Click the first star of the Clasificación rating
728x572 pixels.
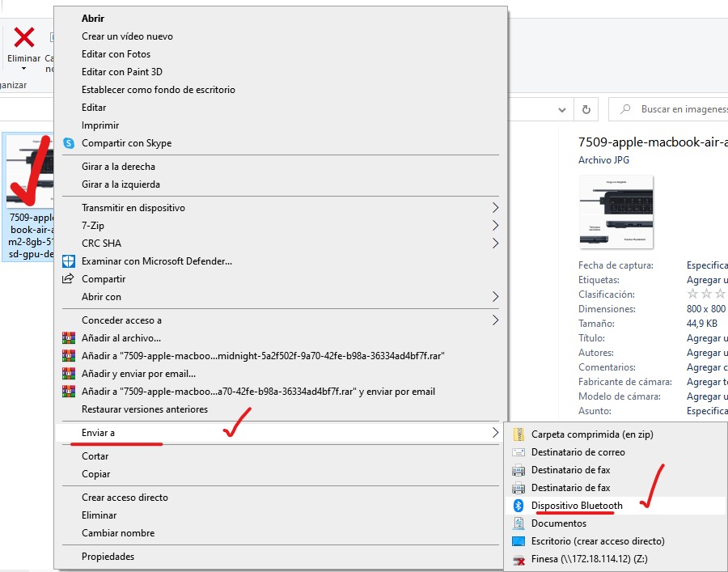point(692,294)
